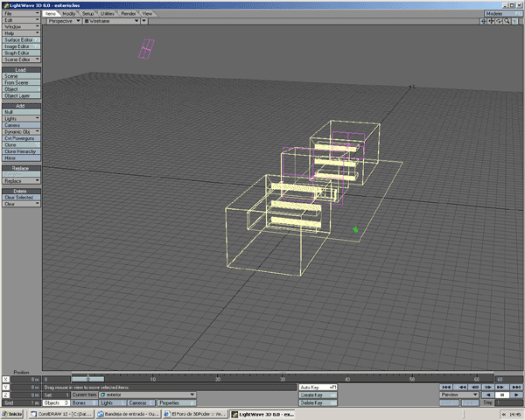Select the magenta camera in viewport
Image resolution: width=525 pixels, height=420 pixels.
[146, 49]
